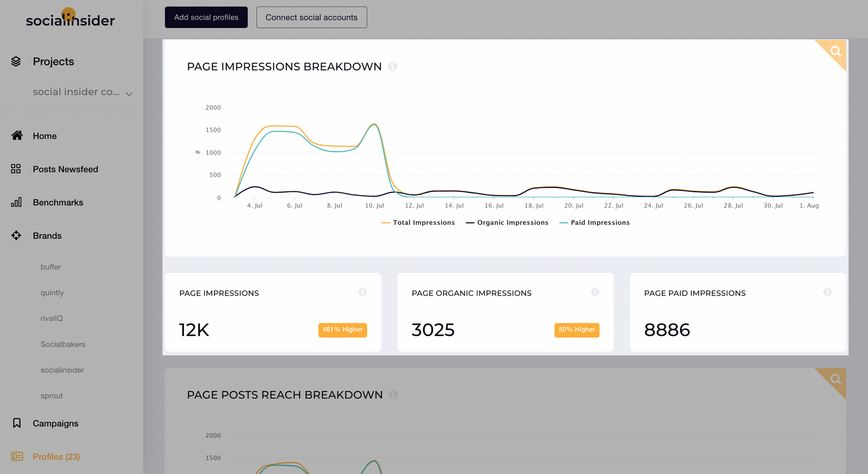Image resolution: width=868 pixels, height=474 pixels.
Task: Open Brands section
Action: coord(47,236)
